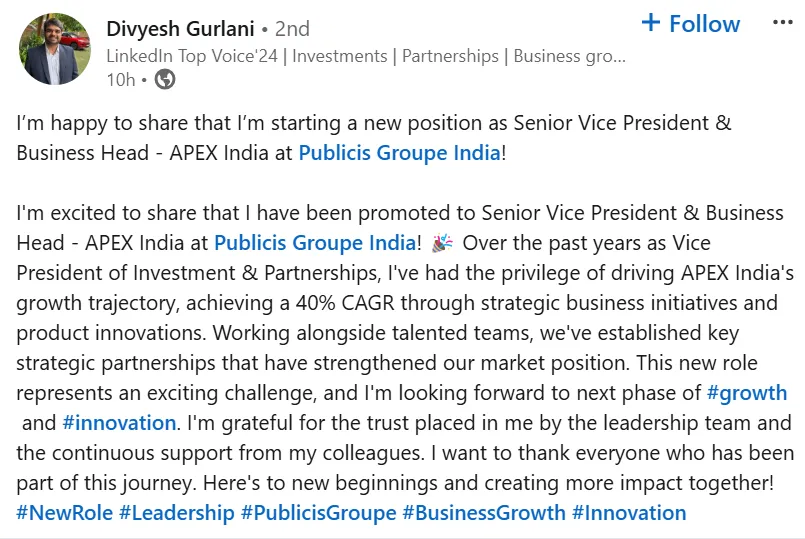This screenshot has height=539, width=805.
Task: Click the globe public visibility icon
Action: pyautogui.click(x=164, y=80)
